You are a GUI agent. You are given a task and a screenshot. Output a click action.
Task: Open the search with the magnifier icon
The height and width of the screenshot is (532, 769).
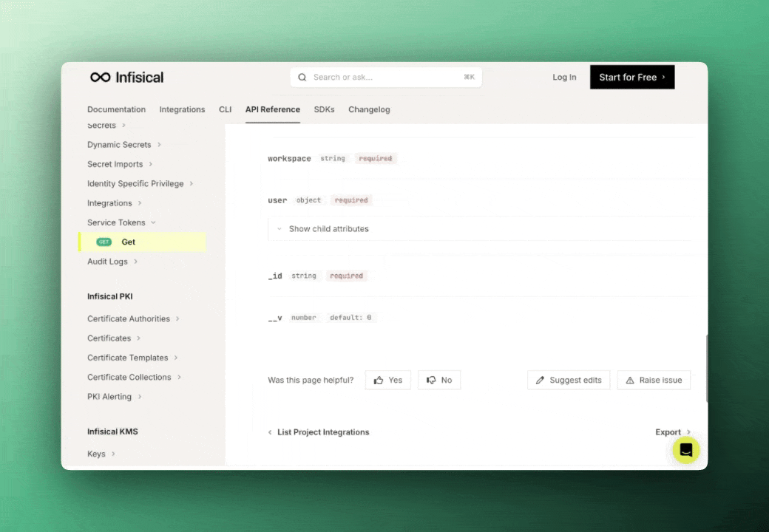pos(302,77)
